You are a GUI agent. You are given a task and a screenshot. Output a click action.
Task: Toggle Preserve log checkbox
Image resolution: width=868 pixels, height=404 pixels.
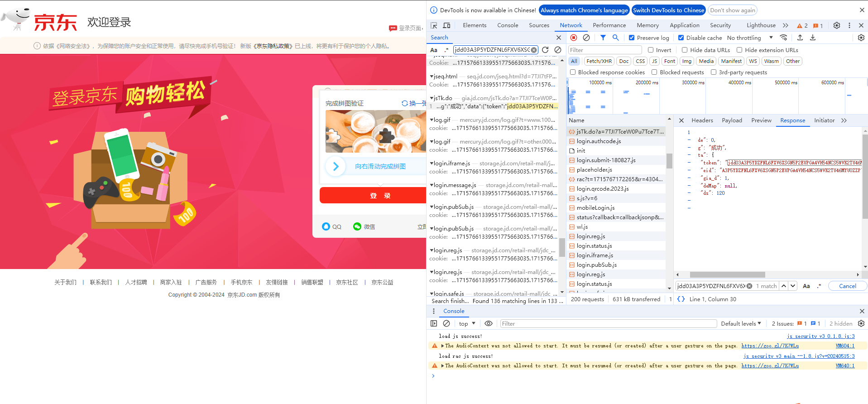[632, 38]
